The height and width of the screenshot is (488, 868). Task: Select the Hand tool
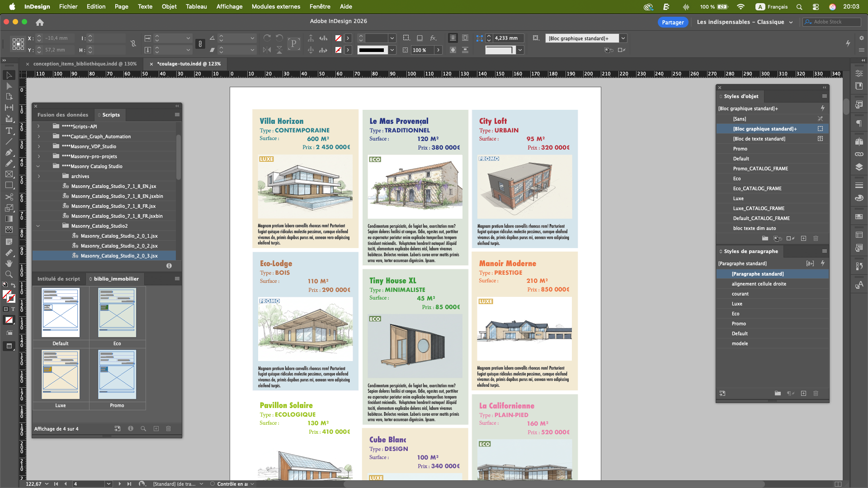pos(9,263)
